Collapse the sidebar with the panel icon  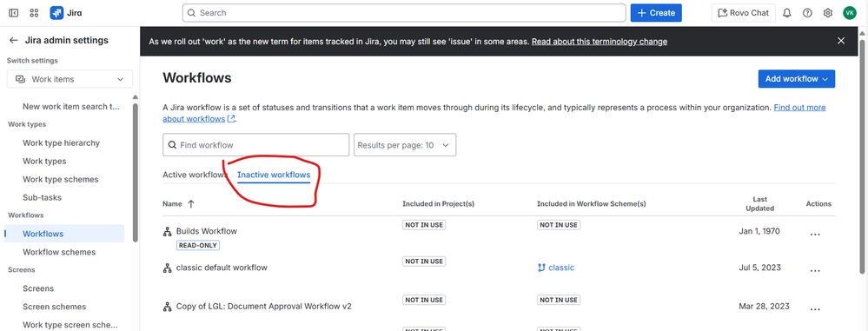[14, 13]
